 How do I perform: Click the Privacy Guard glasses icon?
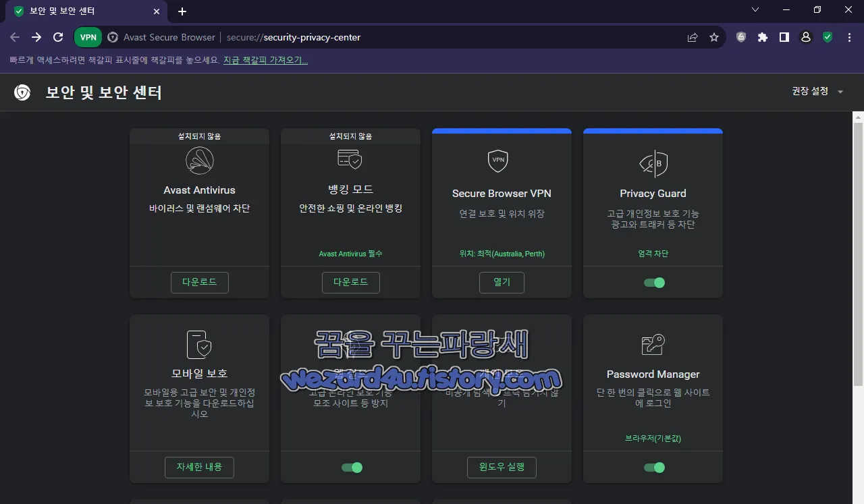coord(653,163)
